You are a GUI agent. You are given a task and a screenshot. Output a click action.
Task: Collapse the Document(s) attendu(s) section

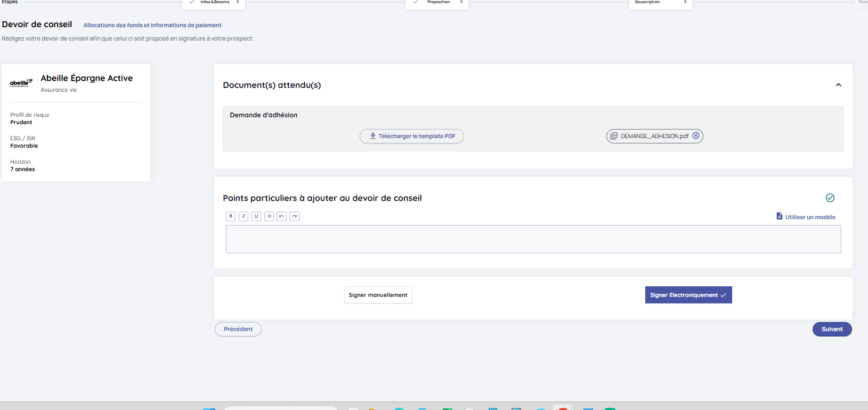click(839, 85)
